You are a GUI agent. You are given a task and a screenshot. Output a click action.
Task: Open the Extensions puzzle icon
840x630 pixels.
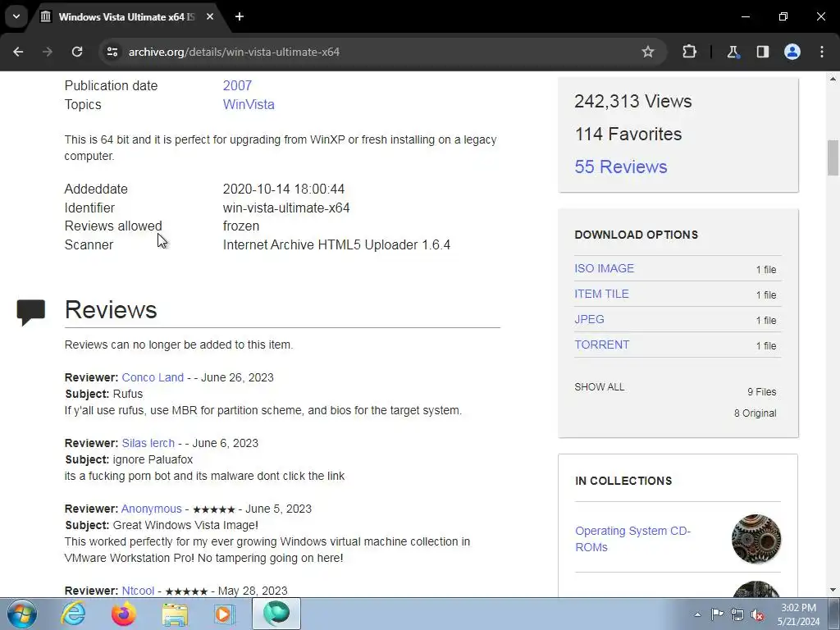pos(689,52)
